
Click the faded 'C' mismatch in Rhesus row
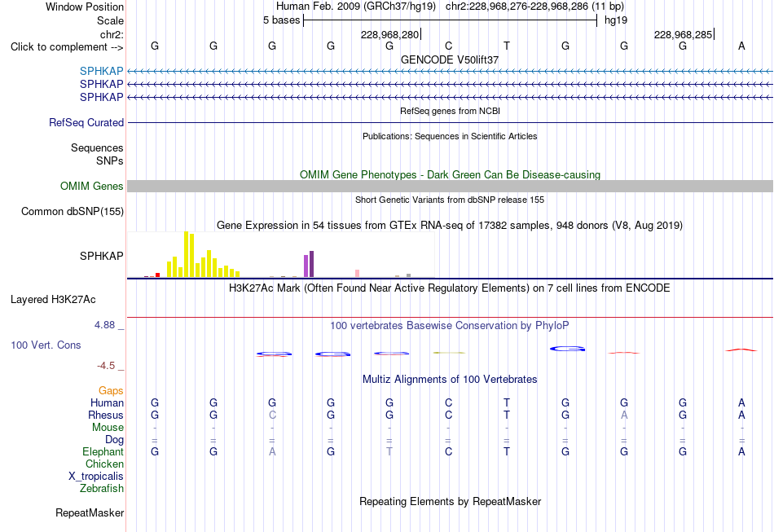click(x=272, y=415)
